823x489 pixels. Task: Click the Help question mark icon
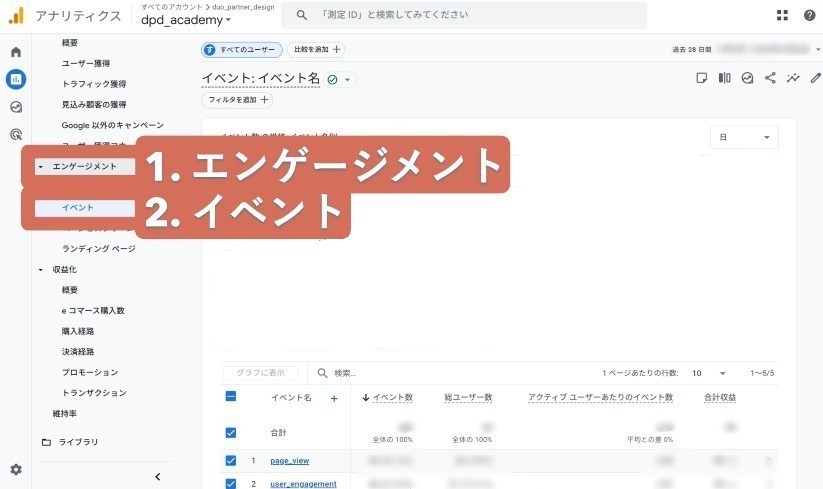pyautogui.click(x=809, y=15)
